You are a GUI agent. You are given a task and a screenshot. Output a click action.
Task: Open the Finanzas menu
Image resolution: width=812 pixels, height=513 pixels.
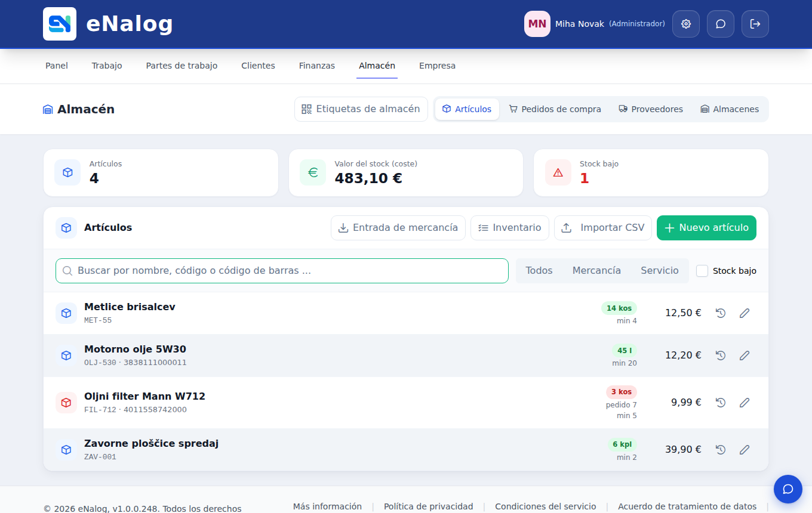coord(317,66)
